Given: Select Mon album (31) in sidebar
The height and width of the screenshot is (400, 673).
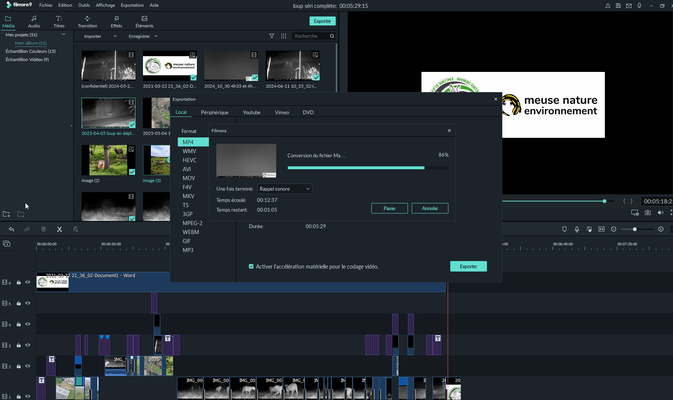Looking at the screenshot, I should coord(30,43).
